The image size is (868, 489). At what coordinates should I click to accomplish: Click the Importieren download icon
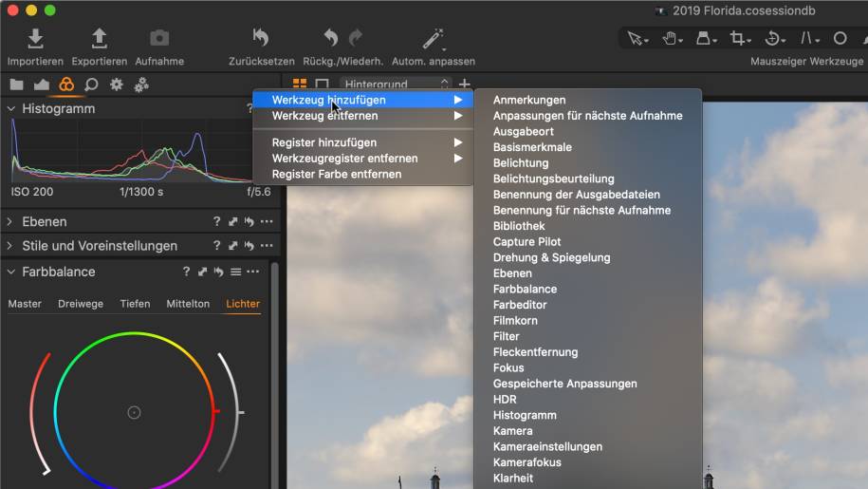(35, 38)
